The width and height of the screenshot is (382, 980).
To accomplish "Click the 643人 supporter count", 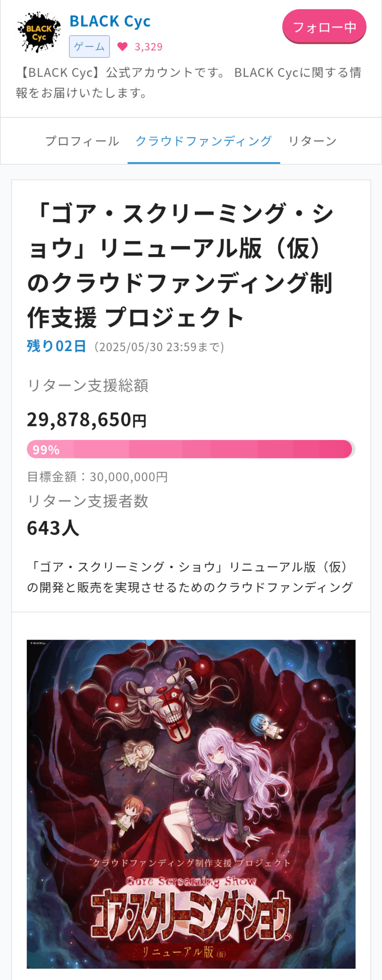I will pyautogui.click(x=53, y=528).
